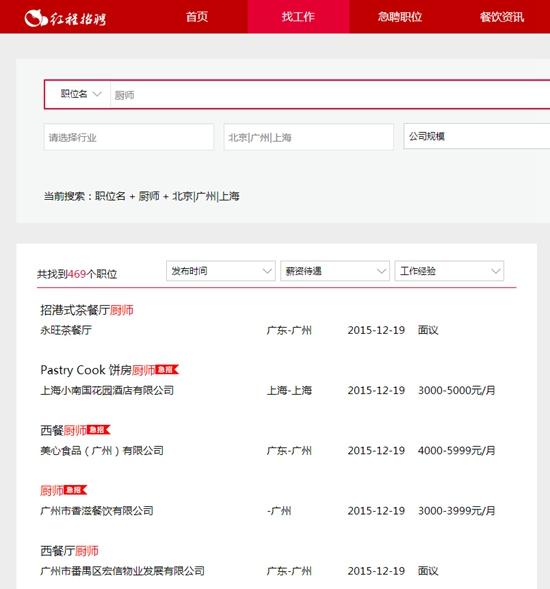Expand the 薪资待遇 filter dropdown
The image size is (550, 589).
[335, 271]
